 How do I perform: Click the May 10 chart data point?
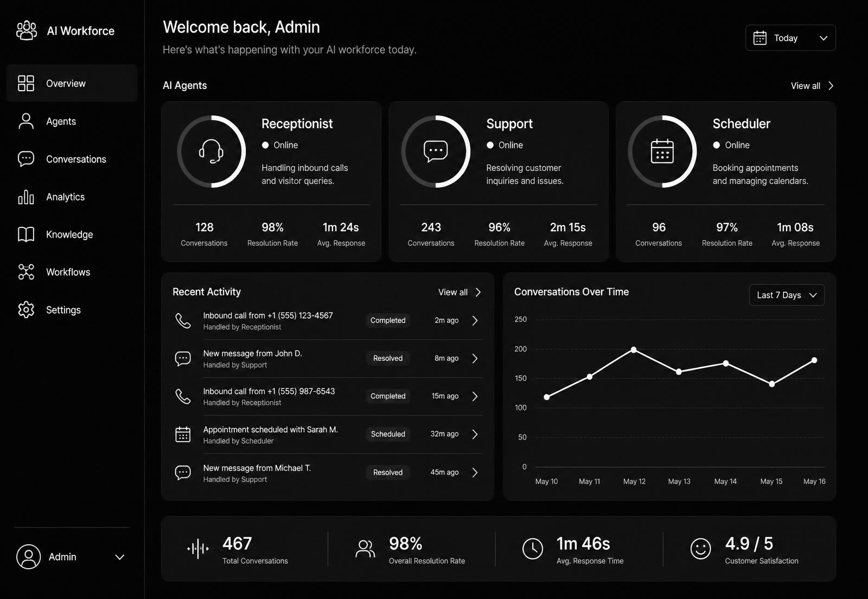pos(546,397)
